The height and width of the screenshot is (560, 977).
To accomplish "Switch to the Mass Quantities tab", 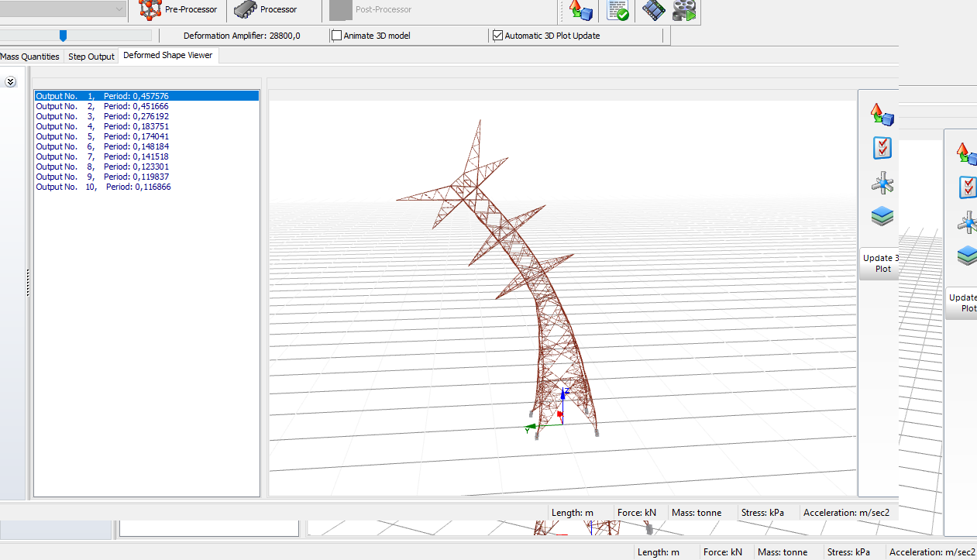I will coord(30,57).
